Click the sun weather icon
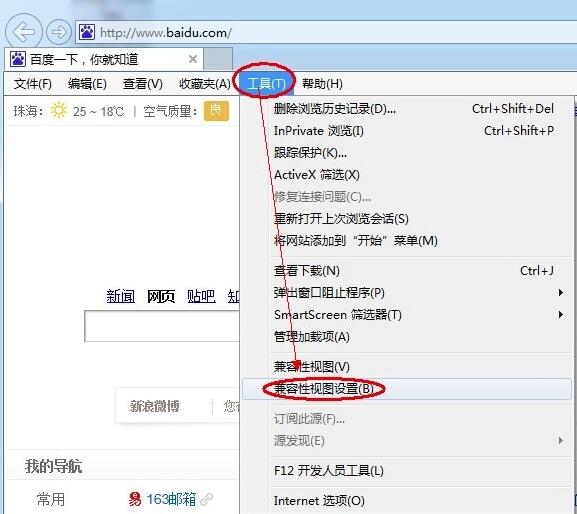Image resolution: width=577 pixels, height=514 pixels. [59, 110]
